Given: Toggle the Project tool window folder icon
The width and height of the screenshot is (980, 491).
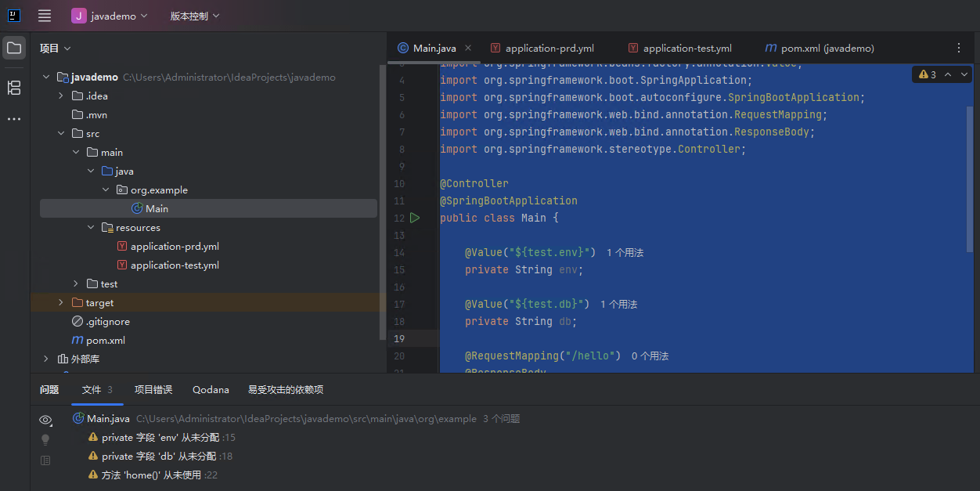Looking at the screenshot, I should click(14, 48).
